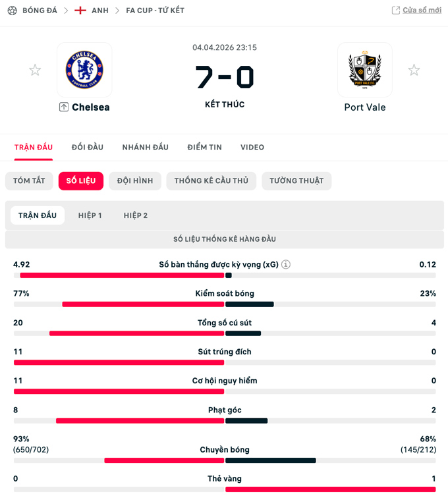
Task: Open the NHÁNH ĐẤU tab
Action: [145, 148]
